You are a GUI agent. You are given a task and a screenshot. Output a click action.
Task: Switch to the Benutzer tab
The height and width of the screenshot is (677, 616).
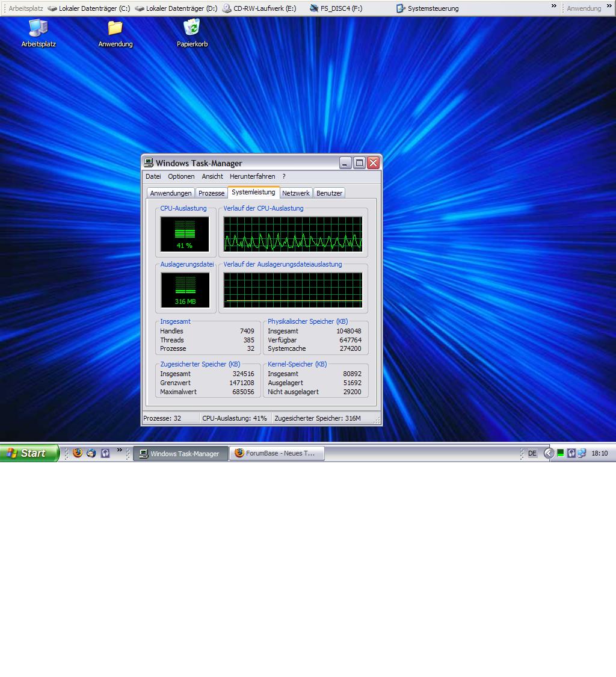tap(330, 193)
